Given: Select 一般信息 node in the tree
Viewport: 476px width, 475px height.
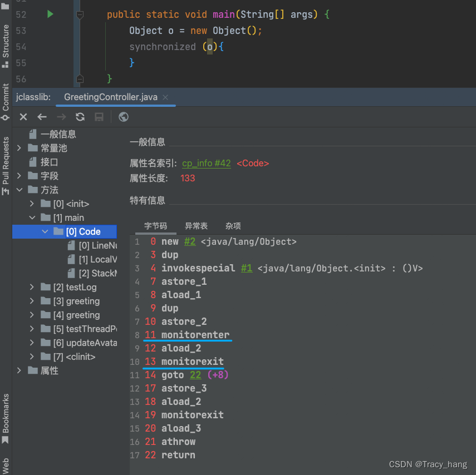Looking at the screenshot, I should [x=58, y=134].
